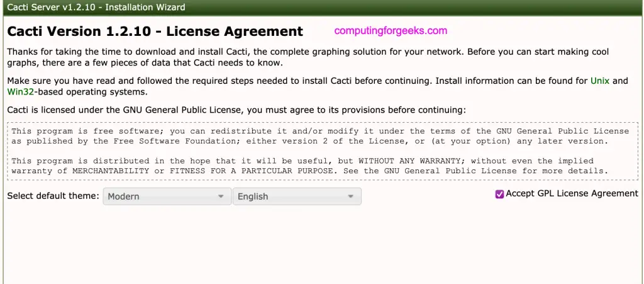This screenshot has width=644, height=284.
Task: Open the Modern theme dropdown
Action: (167, 196)
